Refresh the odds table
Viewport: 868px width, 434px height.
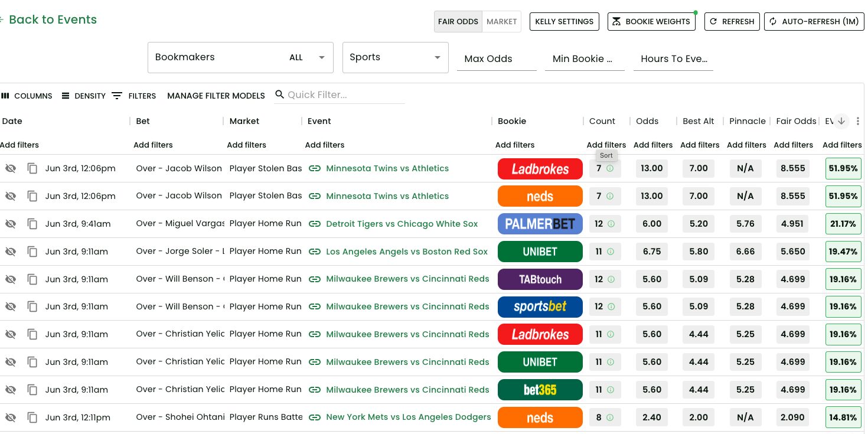[732, 21]
